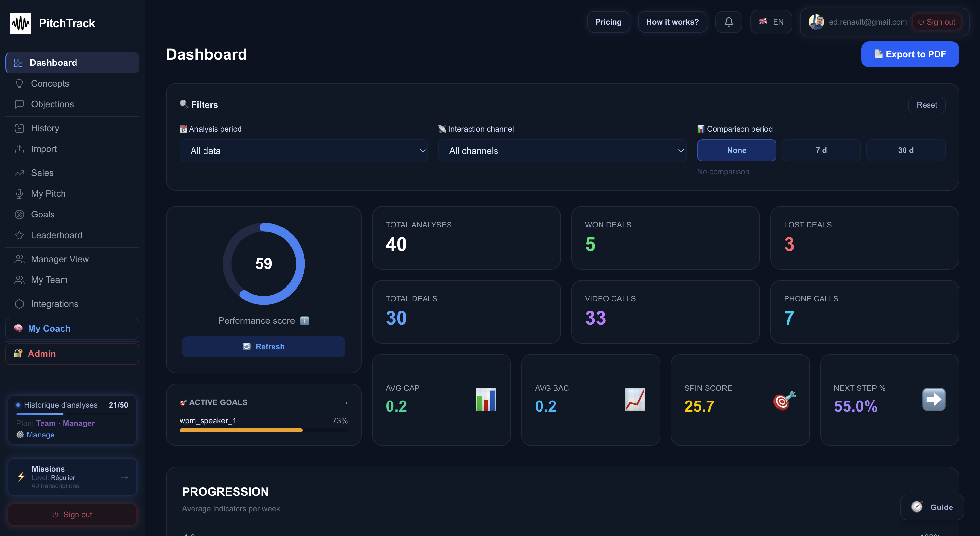The height and width of the screenshot is (536, 980).
Task: Click the EN language selector
Action: [770, 22]
